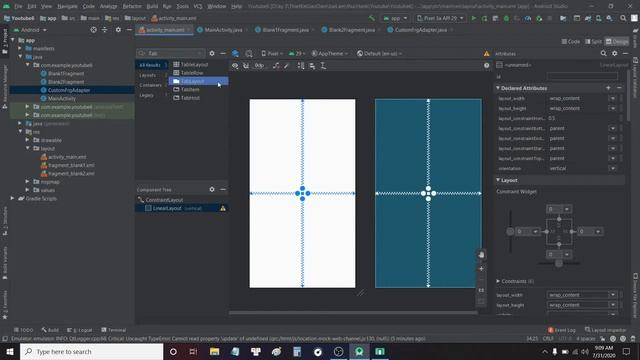Open Layout Inspector
This screenshot has height=360, width=640.
point(606,330)
